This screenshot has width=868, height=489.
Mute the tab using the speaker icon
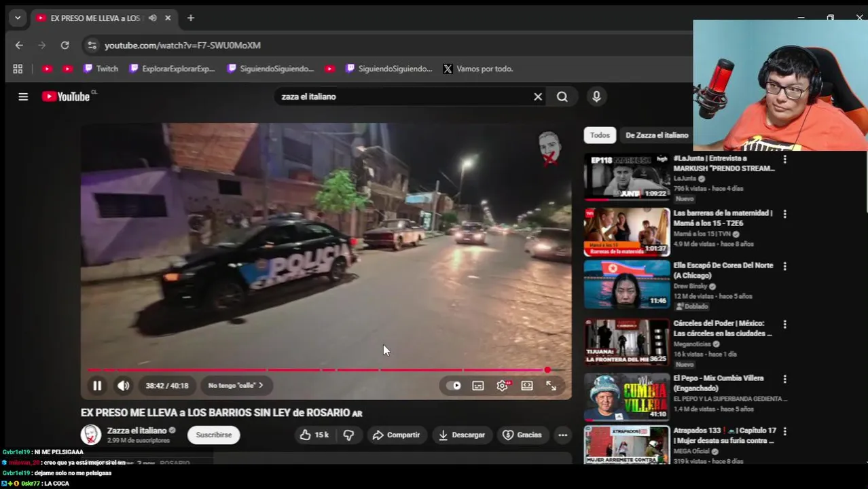click(153, 18)
